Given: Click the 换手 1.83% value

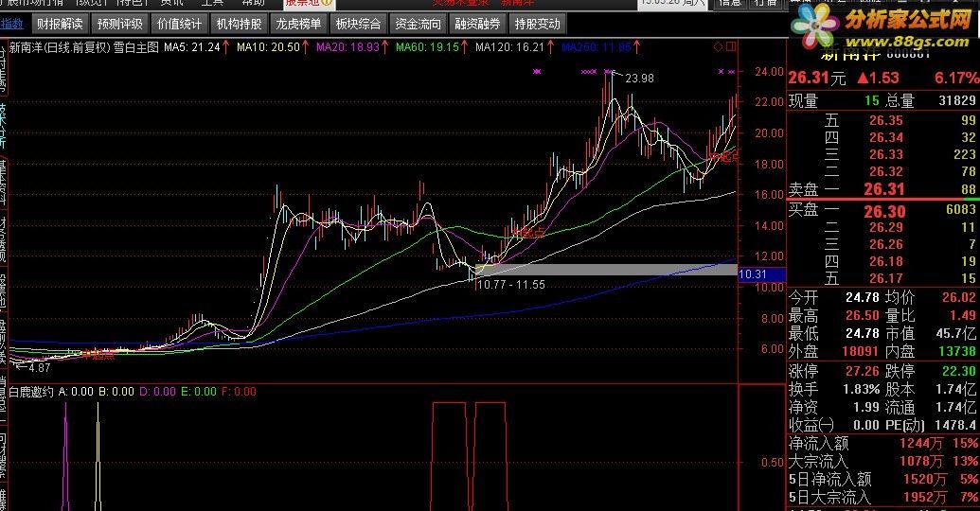Looking at the screenshot, I should point(862,389).
